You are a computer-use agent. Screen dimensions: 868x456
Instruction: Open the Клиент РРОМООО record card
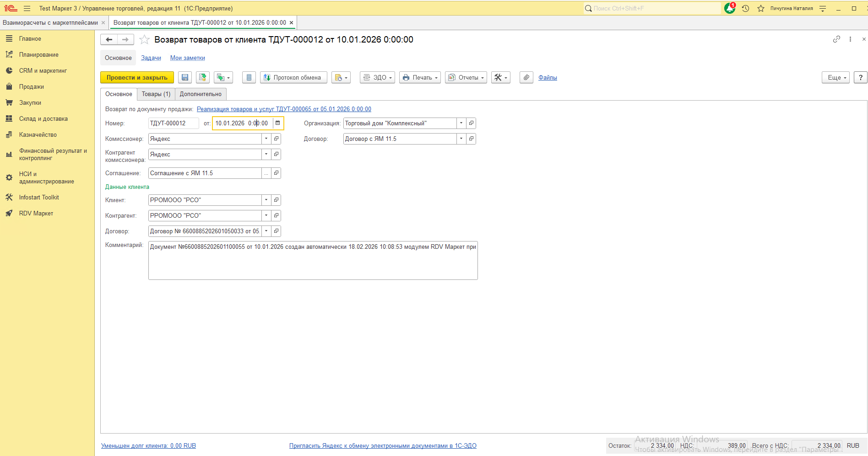(x=276, y=200)
